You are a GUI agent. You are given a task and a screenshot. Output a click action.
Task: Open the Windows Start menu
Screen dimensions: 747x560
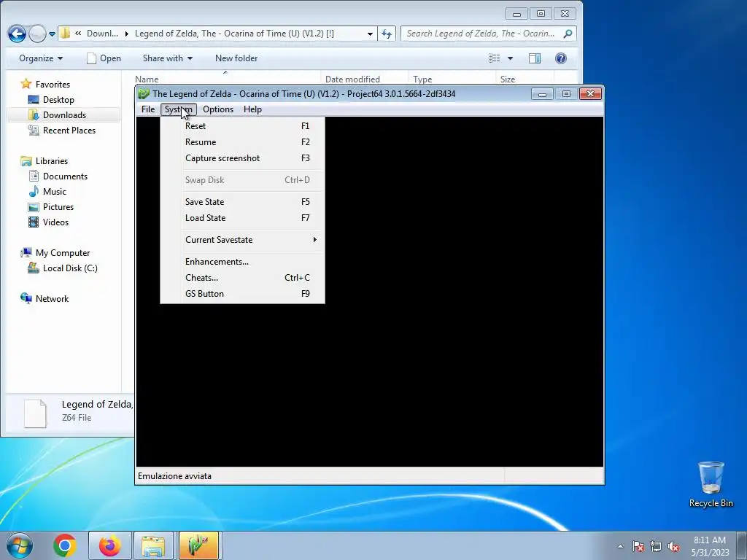pos(19,545)
